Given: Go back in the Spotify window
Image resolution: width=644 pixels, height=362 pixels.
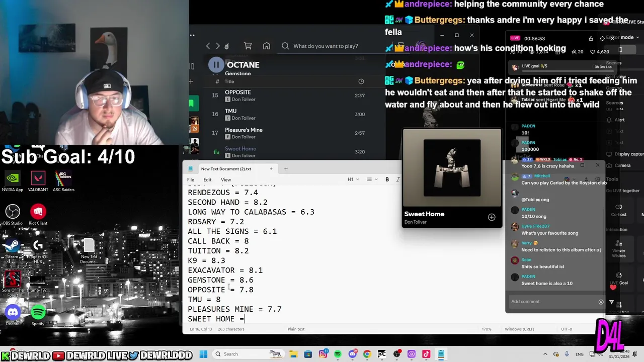Looking at the screenshot, I should [x=208, y=46].
